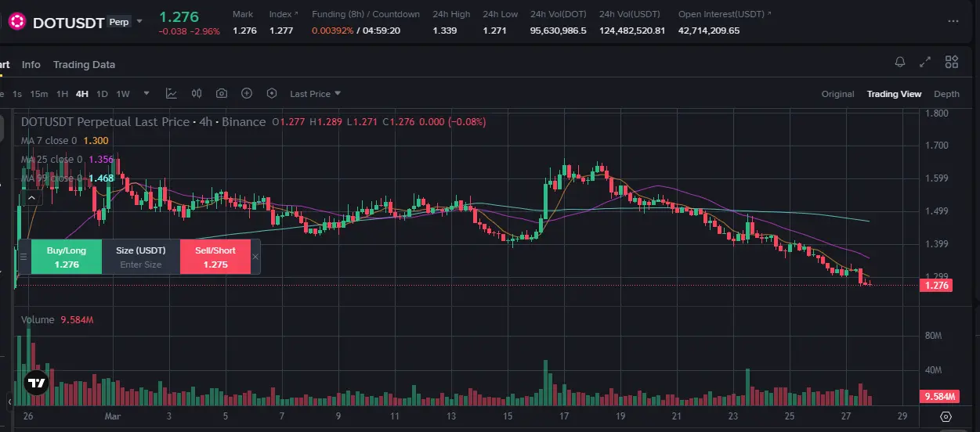Viewport: 980px width, 432px height.
Task: Select the 1D time interval
Action: pos(102,94)
